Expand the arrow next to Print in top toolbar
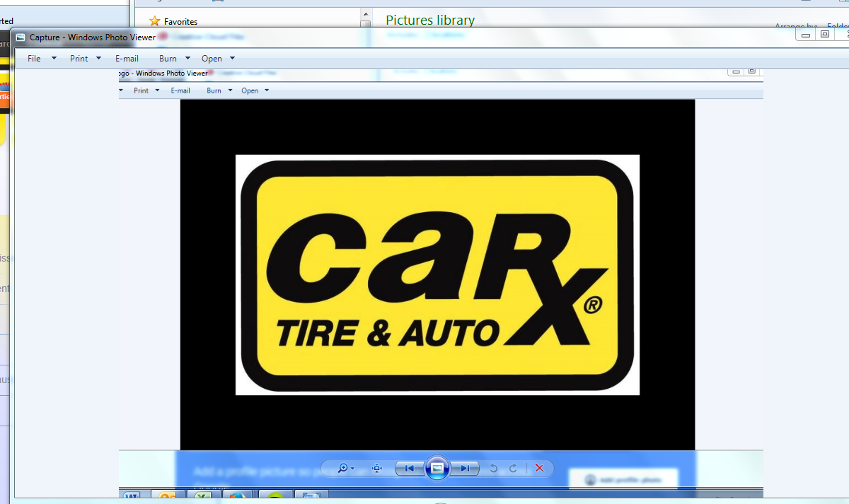 (x=98, y=59)
